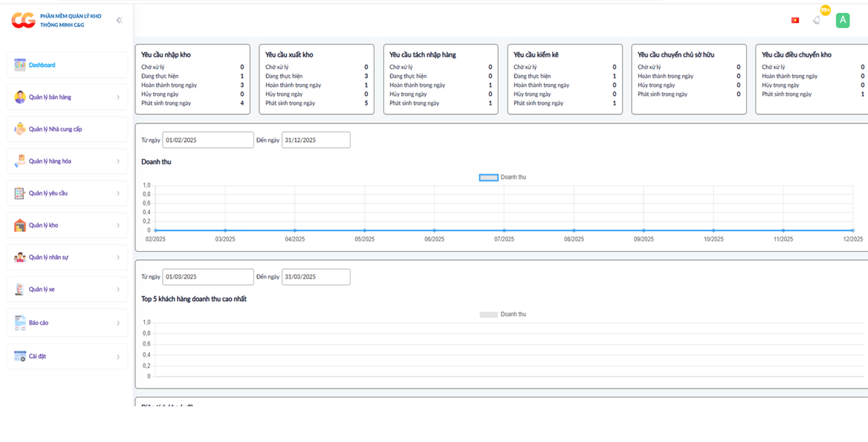This screenshot has width=868, height=442.
Task: Click the Quản lý xe vehicle icon
Action: tap(20, 289)
